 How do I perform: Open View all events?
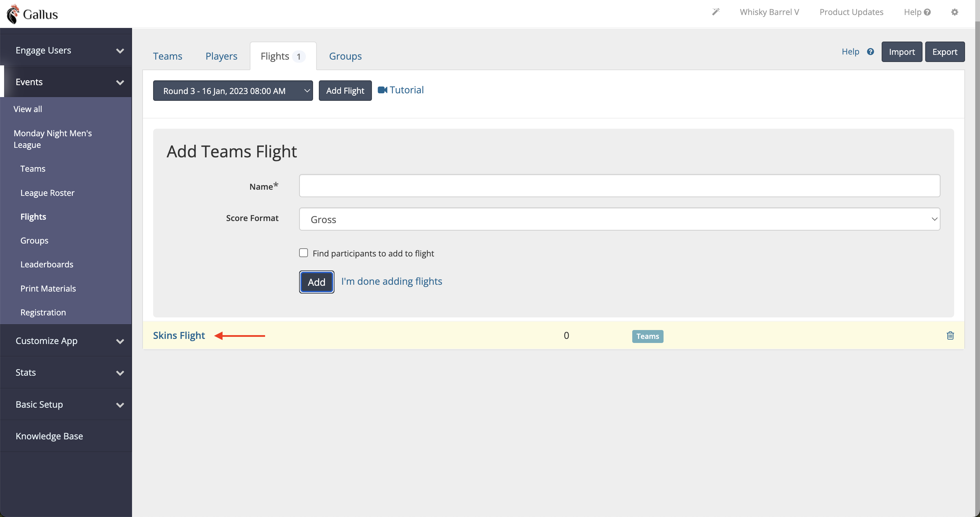[x=28, y=109]
